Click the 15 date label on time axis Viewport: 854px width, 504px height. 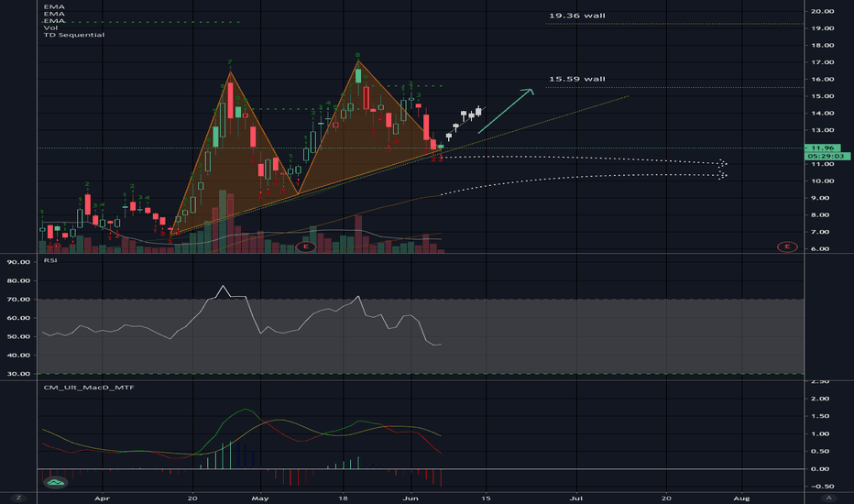tap(486, 498)
